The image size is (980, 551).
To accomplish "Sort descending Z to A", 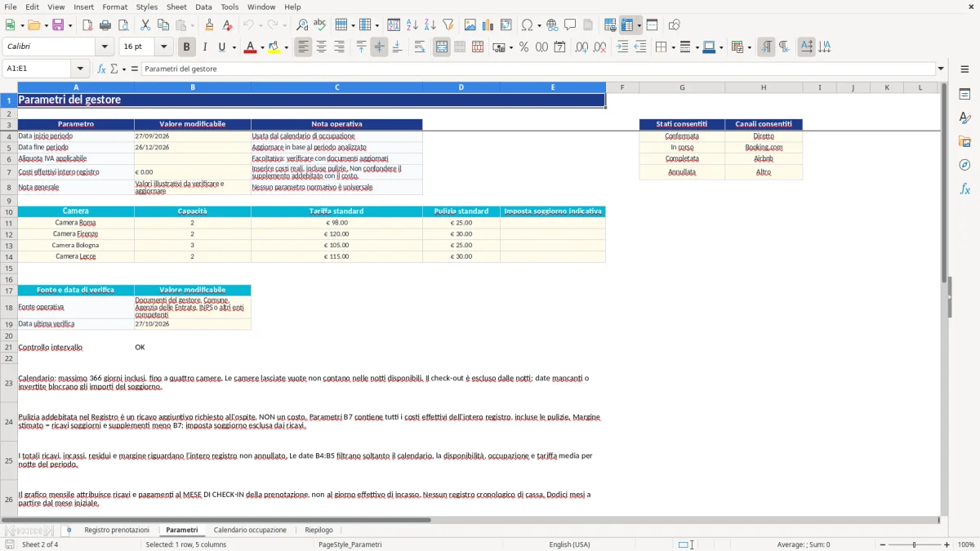I will click(430, 25).
